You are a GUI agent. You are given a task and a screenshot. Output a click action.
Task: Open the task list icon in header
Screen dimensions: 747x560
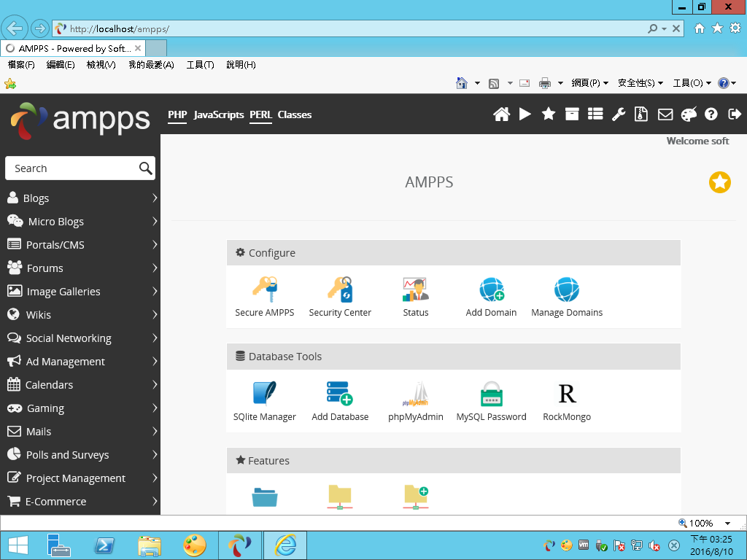[595, 114]
